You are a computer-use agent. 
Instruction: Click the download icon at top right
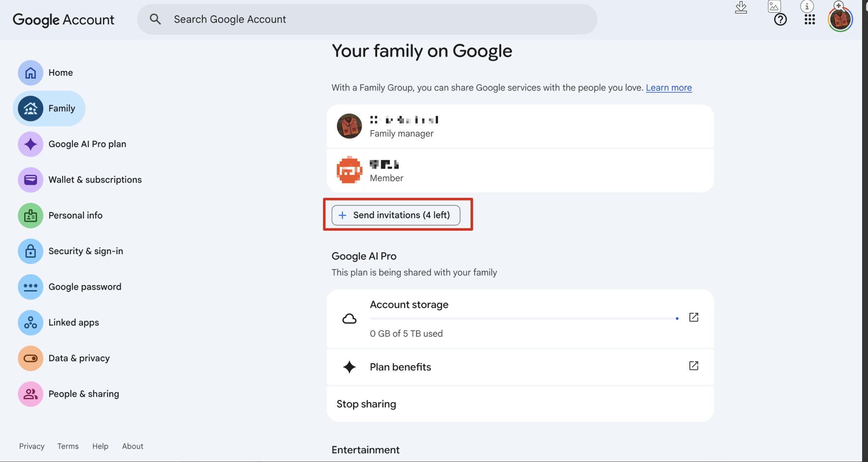click(x=741, y=7)
